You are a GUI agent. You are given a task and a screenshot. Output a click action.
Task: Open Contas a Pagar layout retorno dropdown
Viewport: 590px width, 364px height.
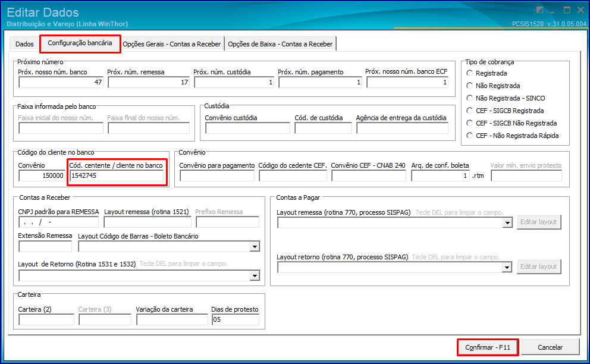point(507,267)
